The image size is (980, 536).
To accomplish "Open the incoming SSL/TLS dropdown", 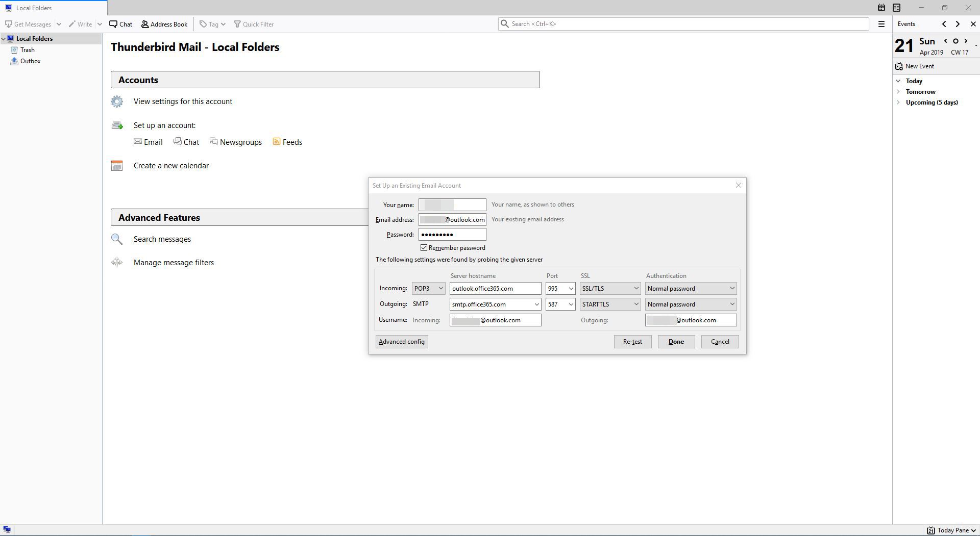I will click(610, 289).
